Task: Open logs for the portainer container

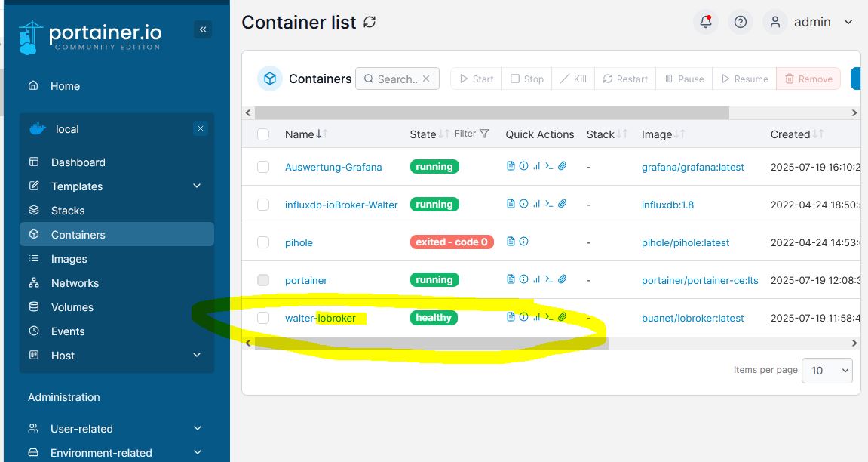Action: [x=511, y=279]
